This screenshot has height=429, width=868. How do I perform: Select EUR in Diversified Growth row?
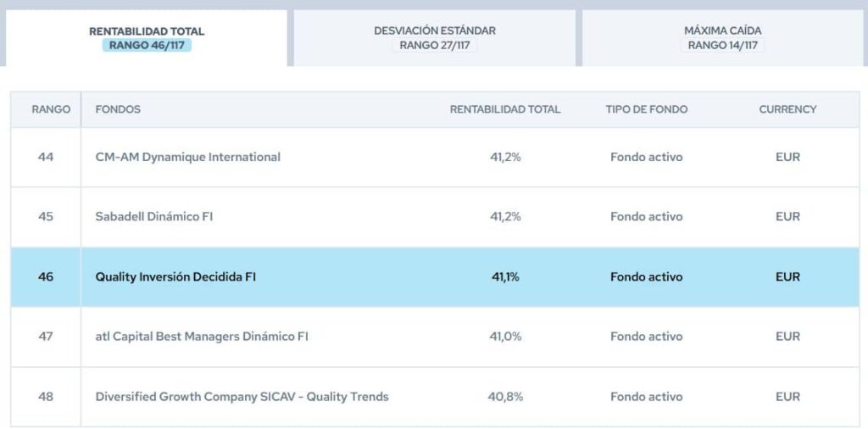[x=787, y=397]
